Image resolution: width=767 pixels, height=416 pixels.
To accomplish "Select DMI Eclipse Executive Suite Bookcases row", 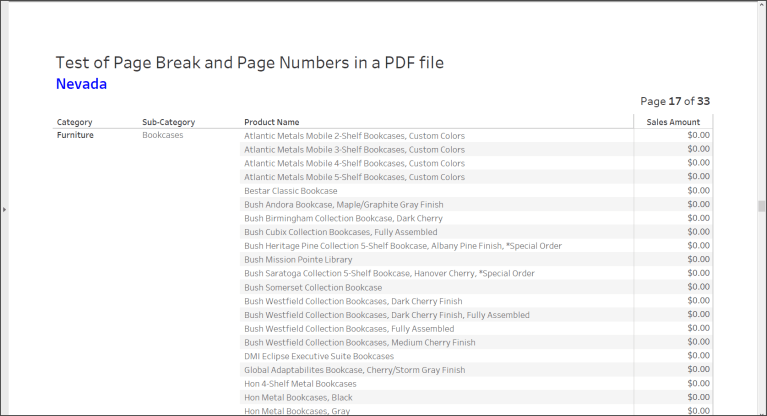I will pyautogui.click(x=319, y=356).
